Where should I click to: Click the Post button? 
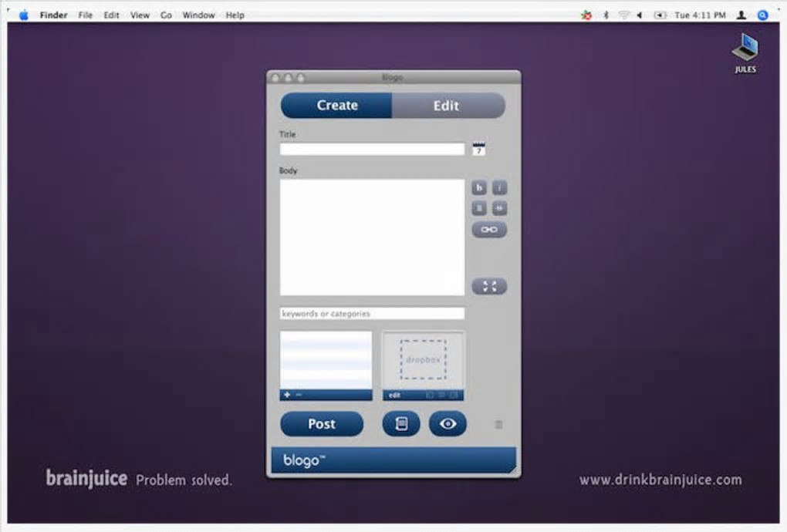point(322,424)
